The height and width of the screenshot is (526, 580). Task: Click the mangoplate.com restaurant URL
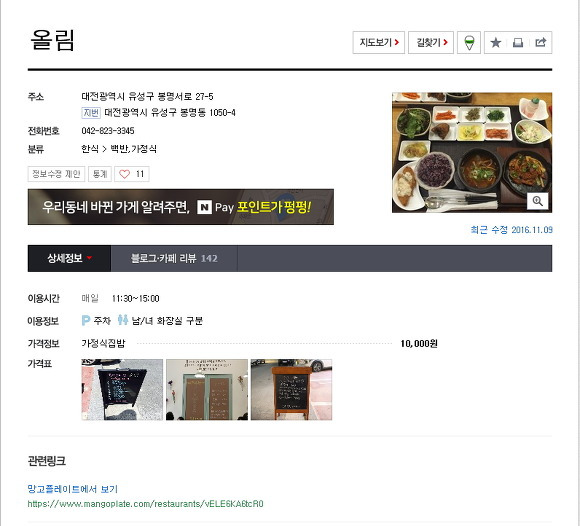145,504
